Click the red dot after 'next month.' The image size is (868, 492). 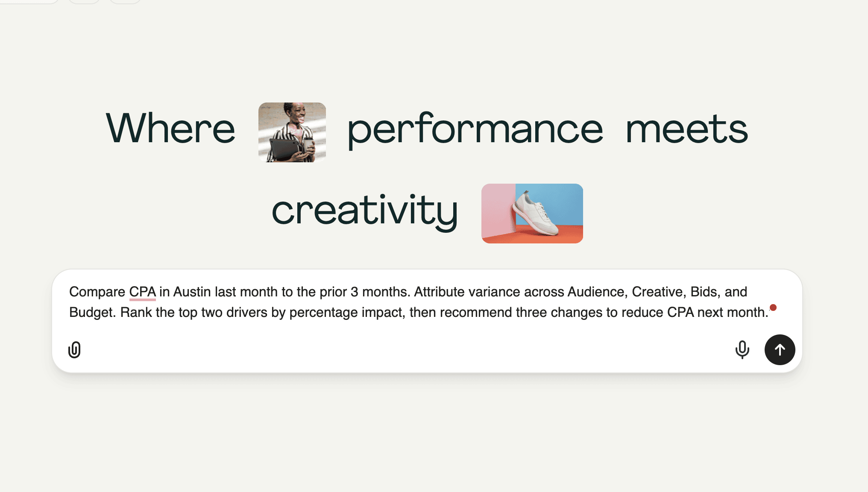pyautogui.click(x=773, y=307)
